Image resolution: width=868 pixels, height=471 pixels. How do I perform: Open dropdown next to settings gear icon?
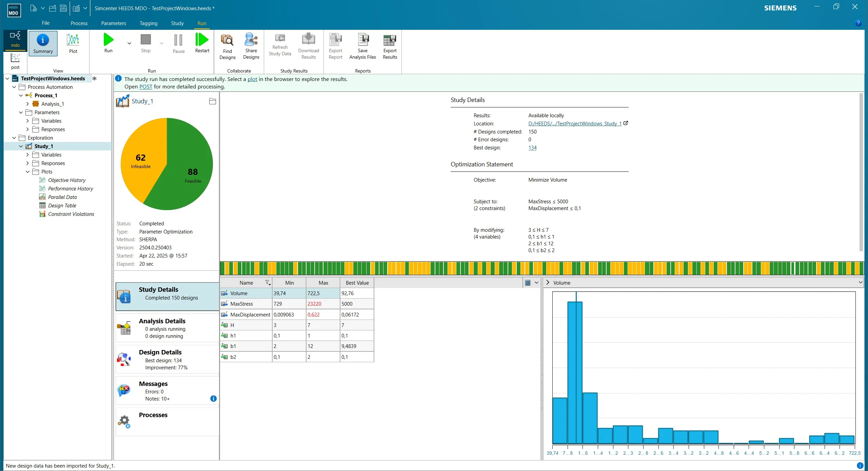pos(85,8)
